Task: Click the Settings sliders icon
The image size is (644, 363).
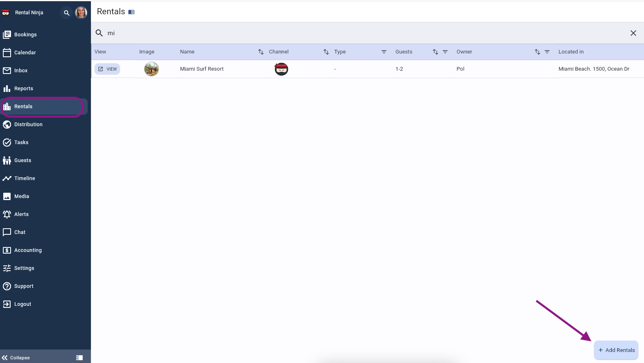Action: coord(7,268)
